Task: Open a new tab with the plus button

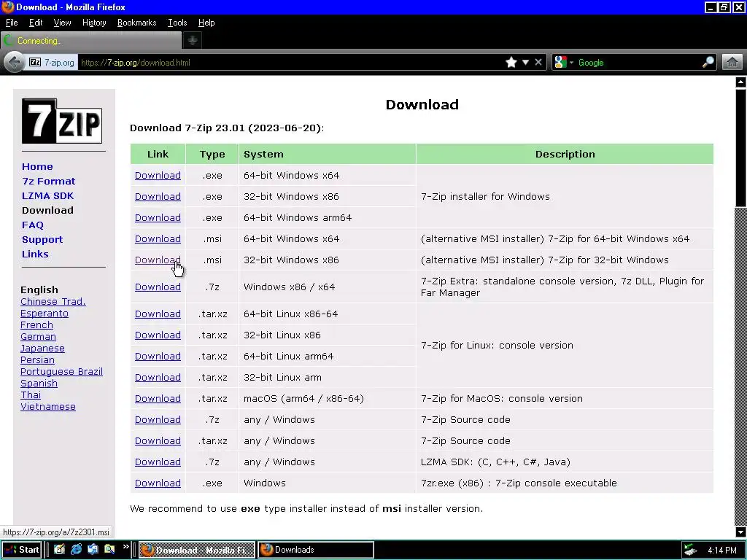Action: tap(193, 41)
